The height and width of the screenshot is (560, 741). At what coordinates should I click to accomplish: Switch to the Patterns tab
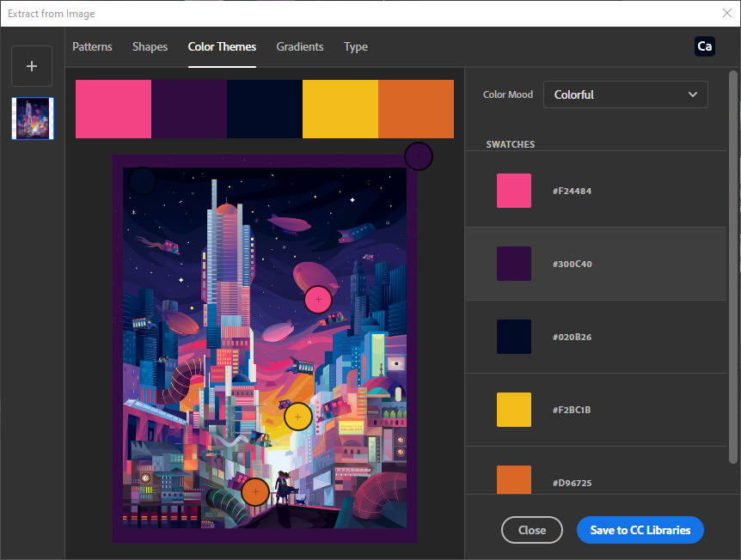click(92, 47)
